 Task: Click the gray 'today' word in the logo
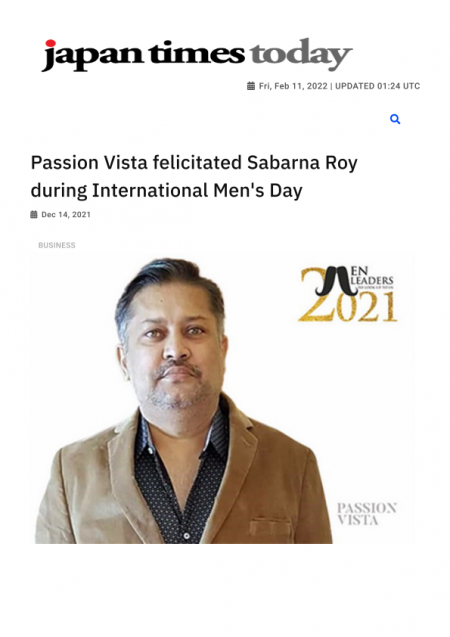pos(301,54)
